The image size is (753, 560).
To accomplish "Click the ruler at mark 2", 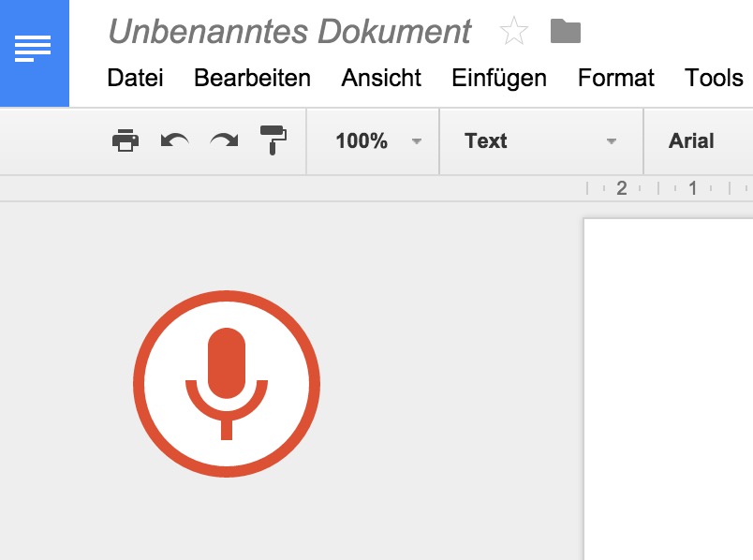I will point(622,188).
